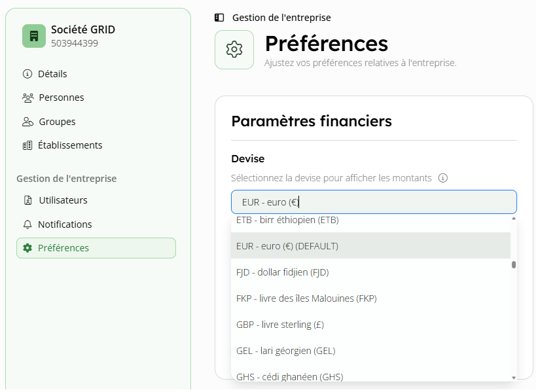This screenshot has height=392, width=536.
Task: Click the info icon next to devise description
Action: point(443,178)
